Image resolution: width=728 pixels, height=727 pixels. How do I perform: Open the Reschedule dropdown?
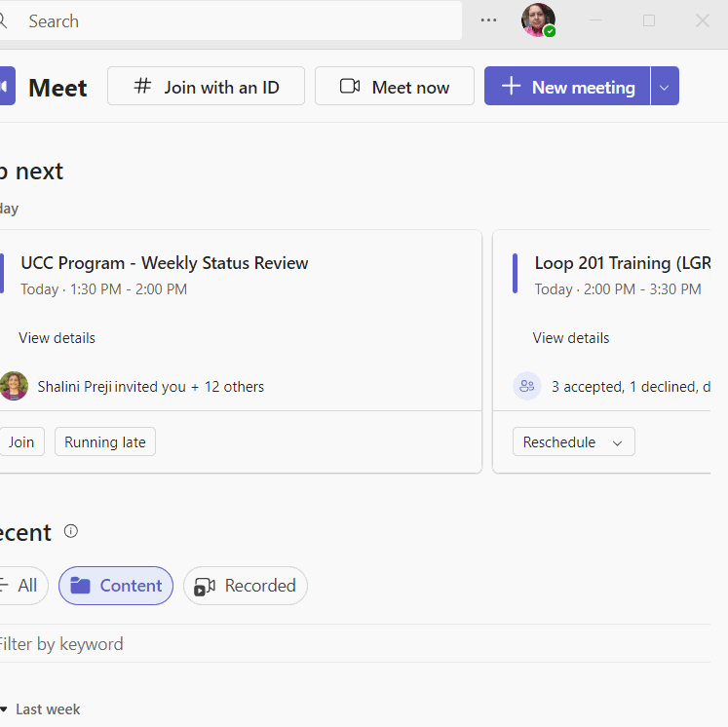click(573, 441)
